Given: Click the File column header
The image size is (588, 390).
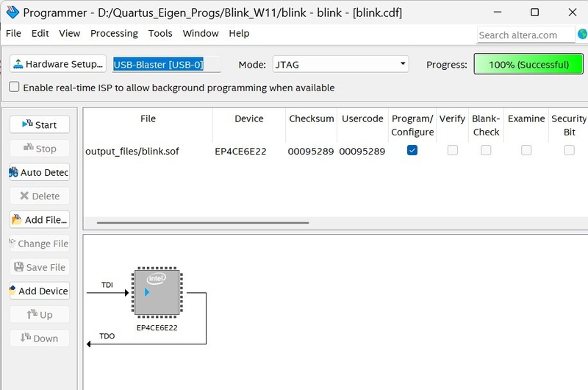Looking at the screenshot, I should [148, 125].
